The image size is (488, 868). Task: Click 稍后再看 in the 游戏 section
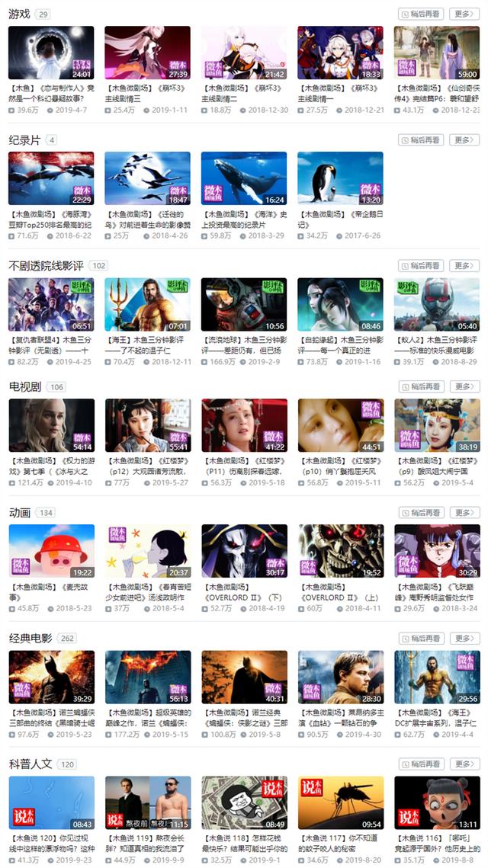pos(420,14)
